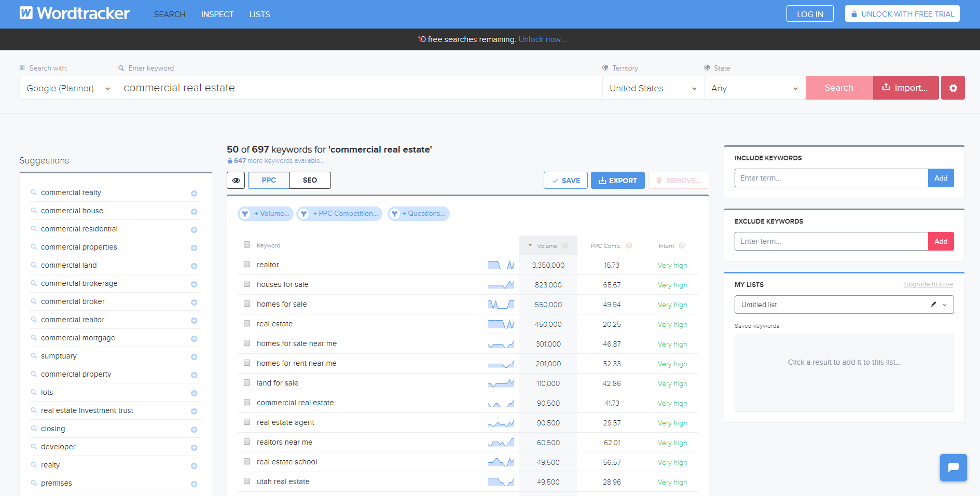
Task: Check the 'homes for sale' checkbox
Action: pyautogui.click(x=247, y=304)
